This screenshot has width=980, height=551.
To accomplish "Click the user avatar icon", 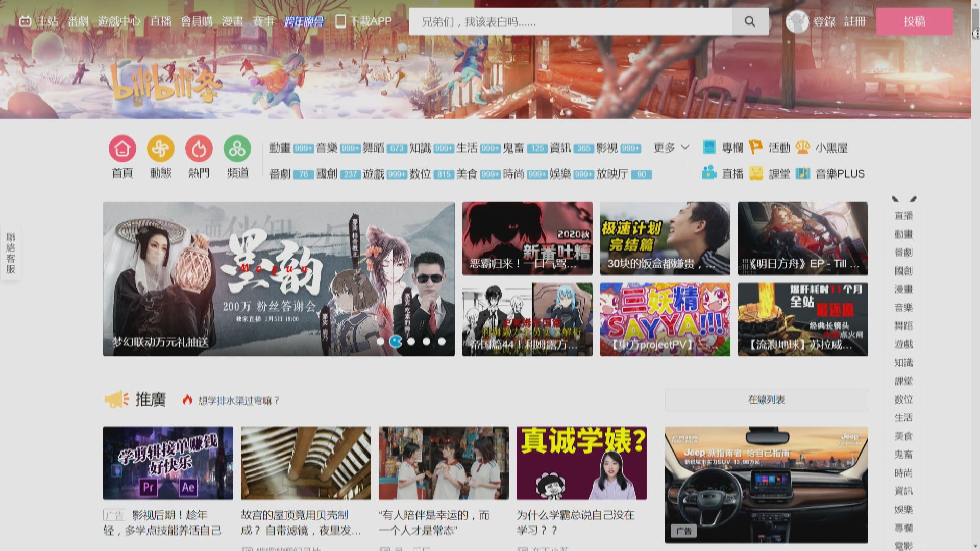I will [797, 21].
